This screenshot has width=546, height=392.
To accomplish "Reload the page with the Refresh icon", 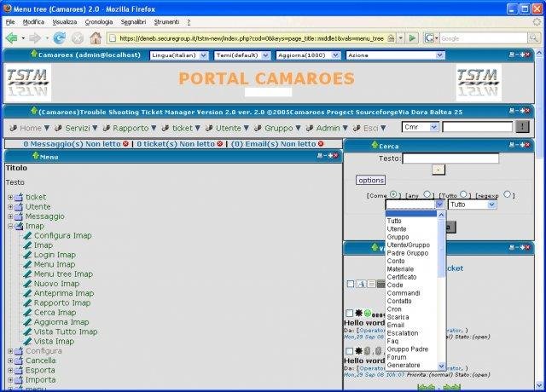I will (x=60, y=37).
